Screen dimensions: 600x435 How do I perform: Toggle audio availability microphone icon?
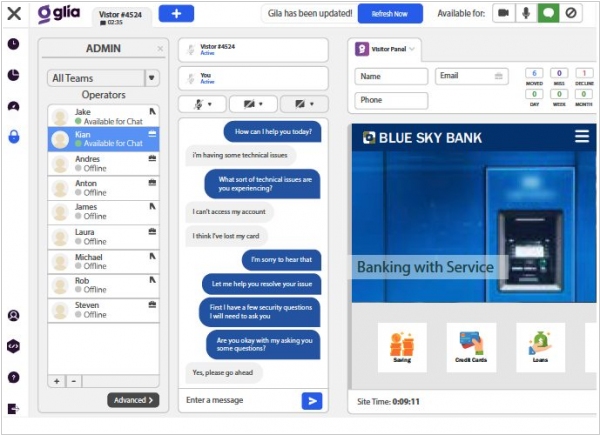click(x=526, y=13)
